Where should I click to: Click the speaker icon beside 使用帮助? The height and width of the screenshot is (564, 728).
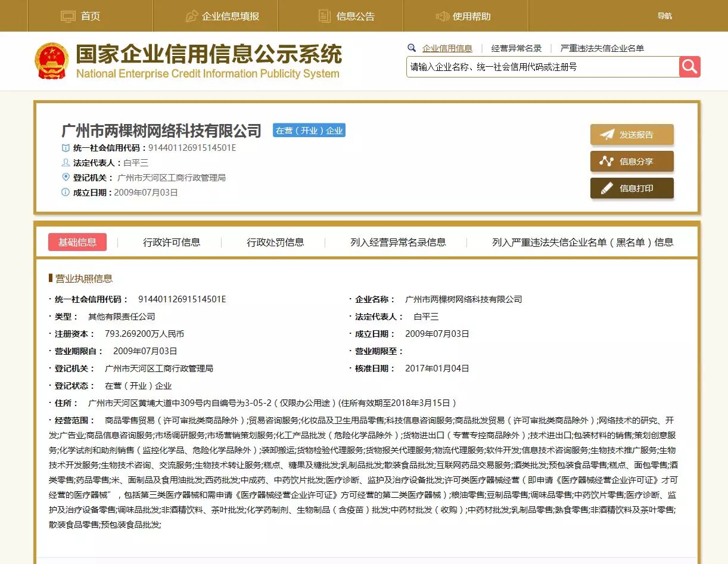point(442,16)
